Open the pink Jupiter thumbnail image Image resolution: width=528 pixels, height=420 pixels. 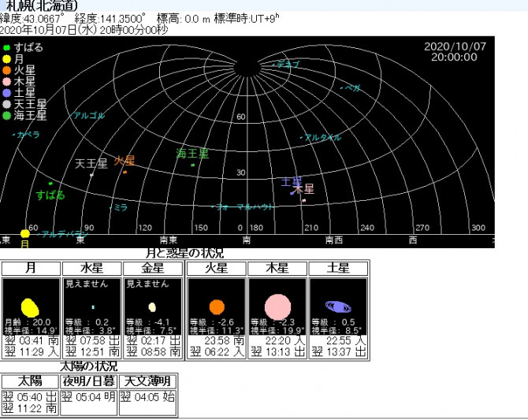pyautogui.click(x=277, y=307)
